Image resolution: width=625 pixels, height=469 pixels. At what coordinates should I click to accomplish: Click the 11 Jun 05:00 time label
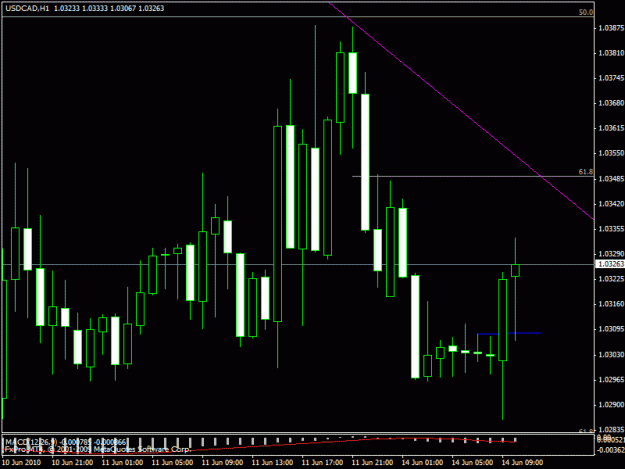coord(173,463)
